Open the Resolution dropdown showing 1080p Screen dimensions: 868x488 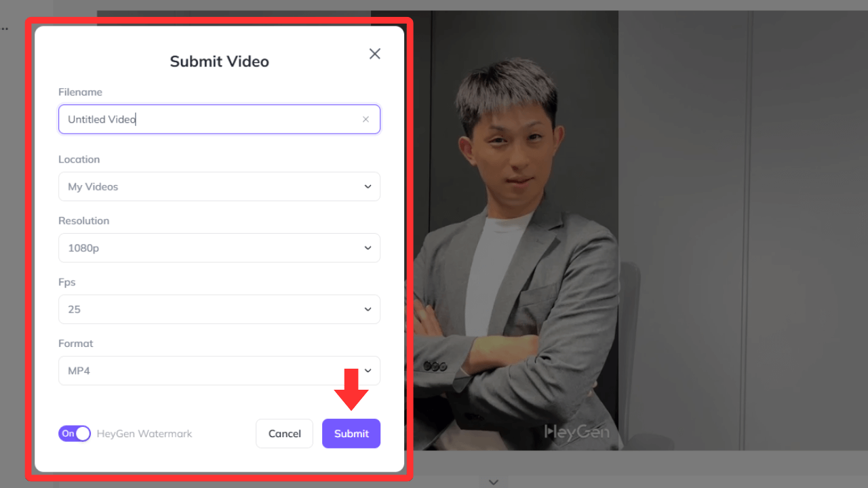pos(219,248)
